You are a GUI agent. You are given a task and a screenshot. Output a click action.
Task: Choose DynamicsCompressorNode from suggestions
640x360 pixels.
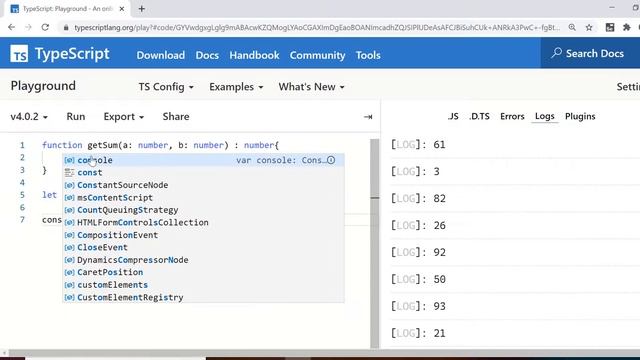(203, 260)
